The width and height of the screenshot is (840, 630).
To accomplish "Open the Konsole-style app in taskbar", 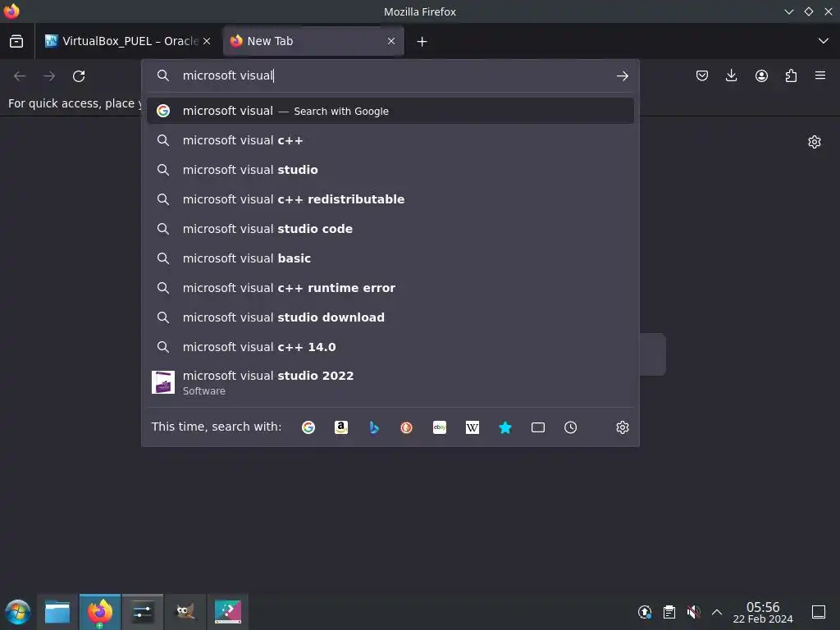I will pyautogui.click(x=228, y=612).
